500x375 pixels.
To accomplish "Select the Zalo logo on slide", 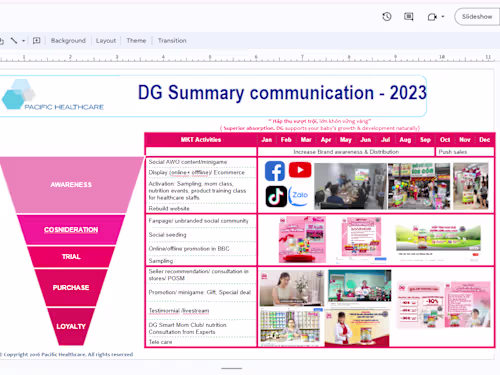I will 299,195.
